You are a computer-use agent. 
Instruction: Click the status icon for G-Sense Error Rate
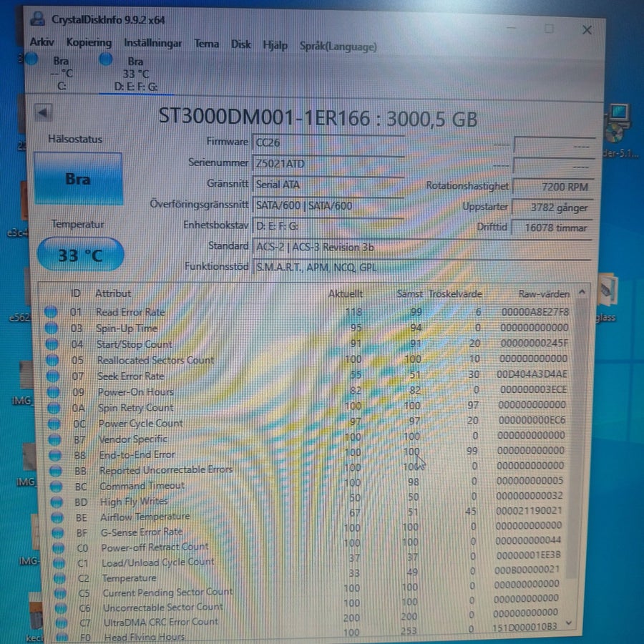coord(58,532)
